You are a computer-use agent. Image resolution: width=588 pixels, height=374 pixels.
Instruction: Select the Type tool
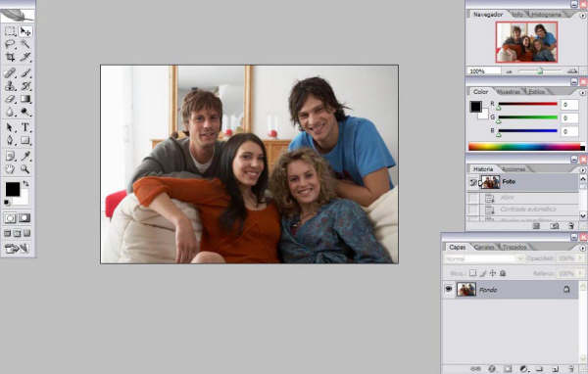(25, 127)
